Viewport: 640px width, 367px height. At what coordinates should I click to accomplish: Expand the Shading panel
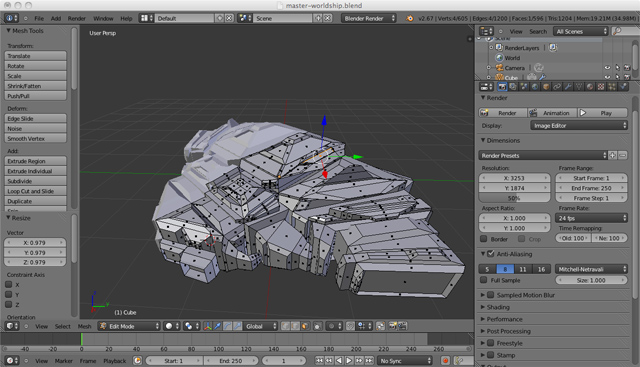pyautogui.click(x=498, y=307)
